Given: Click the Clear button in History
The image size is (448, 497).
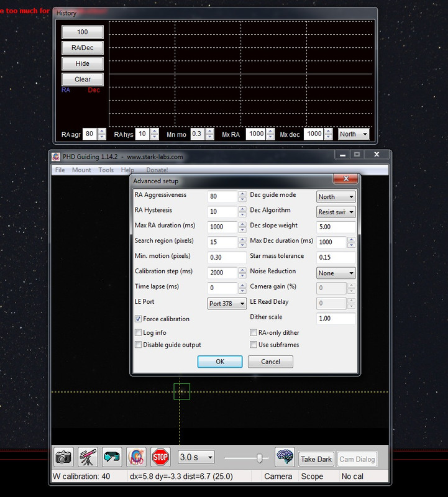Looking at the screenshot, I should coord(83,80).
